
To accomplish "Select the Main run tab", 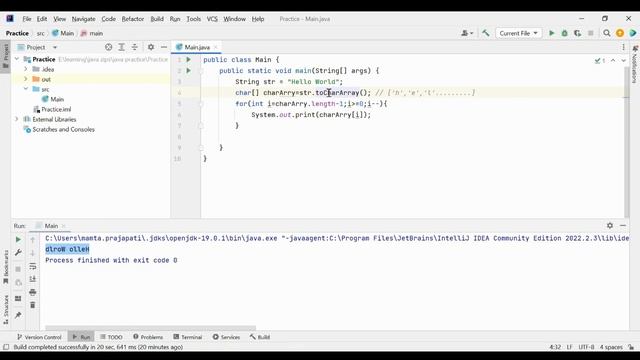I will pyautogui.click(x=51, y=226).
